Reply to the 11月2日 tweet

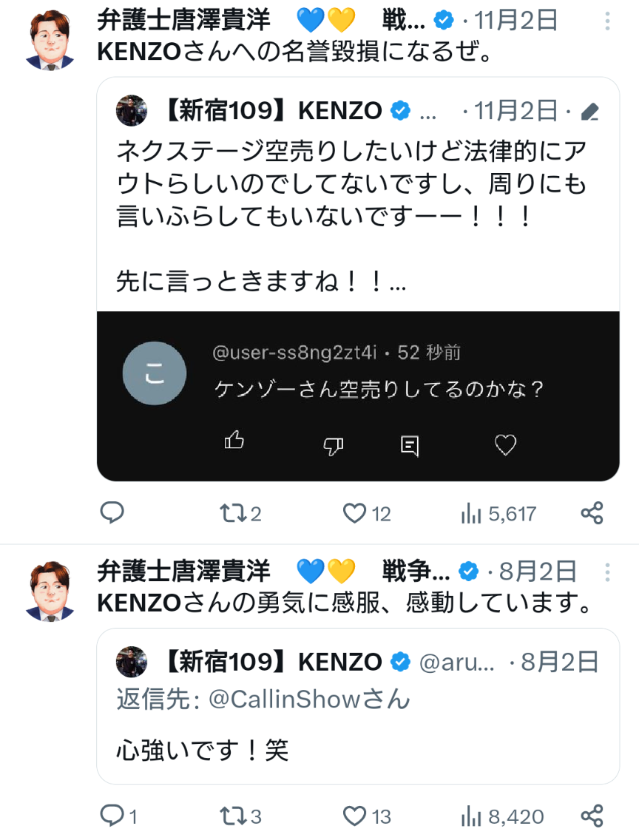click(112, 512)
